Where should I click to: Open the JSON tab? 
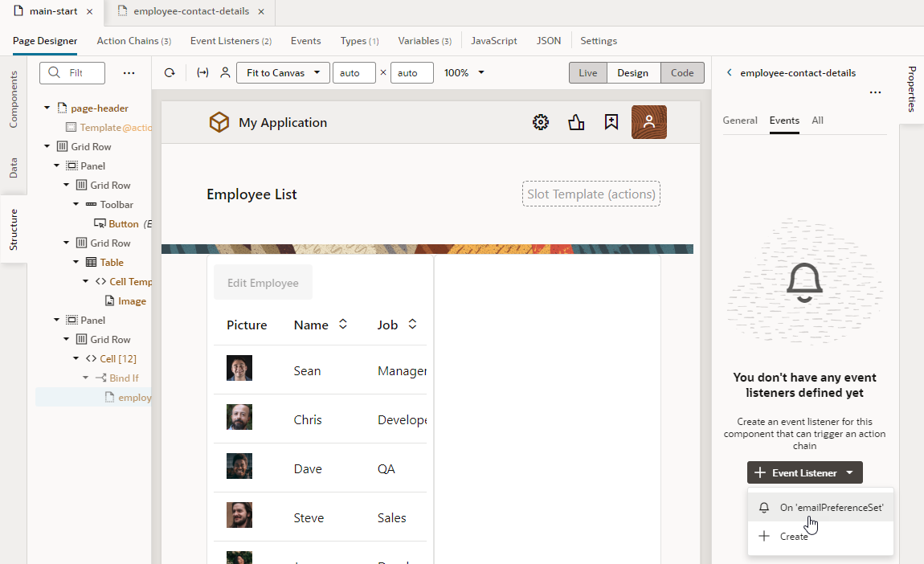(x=549, y=41)
